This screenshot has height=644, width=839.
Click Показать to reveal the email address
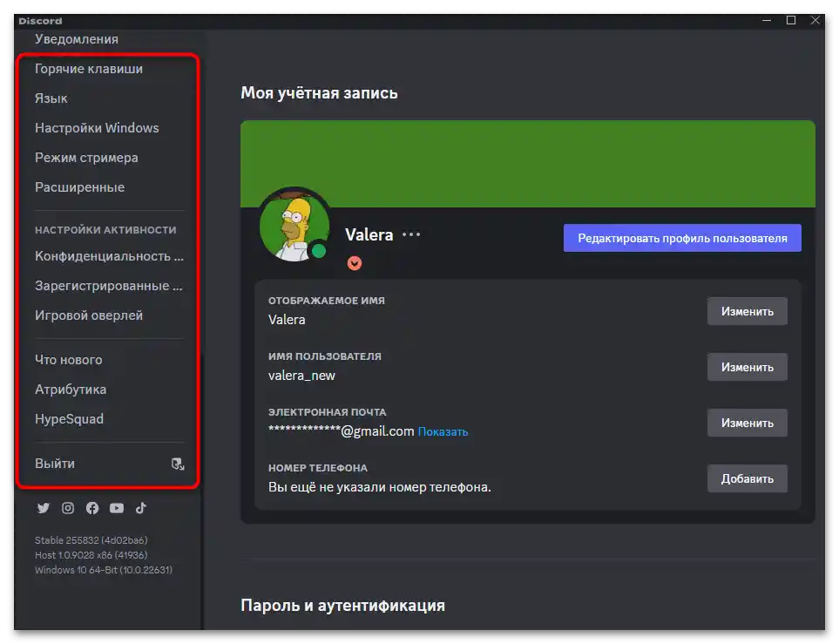pos(443,430)
